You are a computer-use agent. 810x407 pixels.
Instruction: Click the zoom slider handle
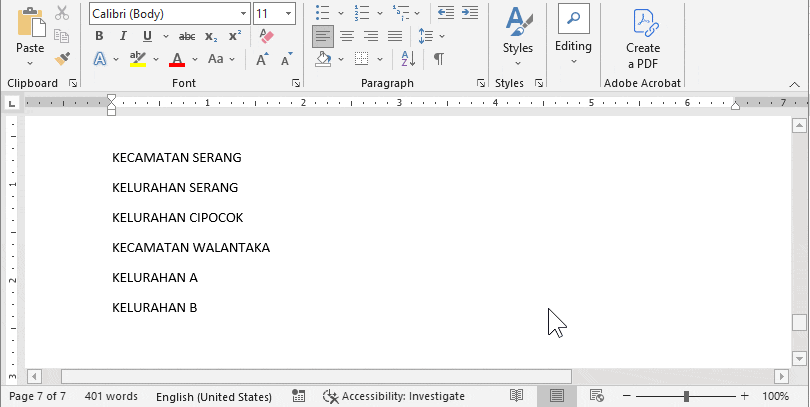686,396
